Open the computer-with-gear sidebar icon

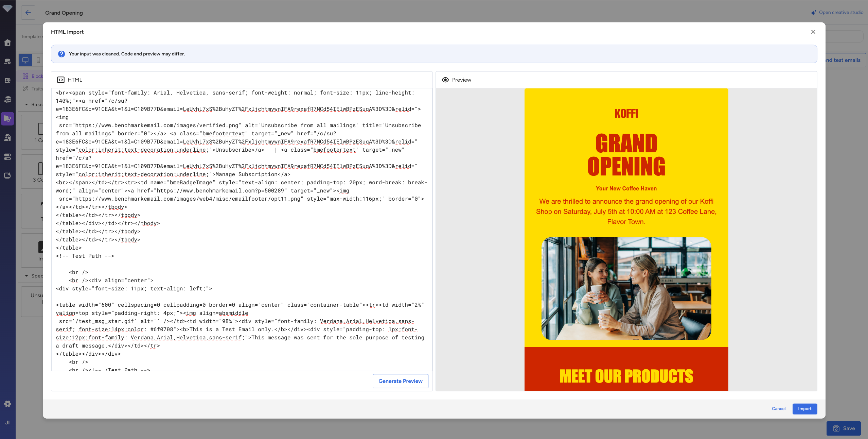coord(7,62)
